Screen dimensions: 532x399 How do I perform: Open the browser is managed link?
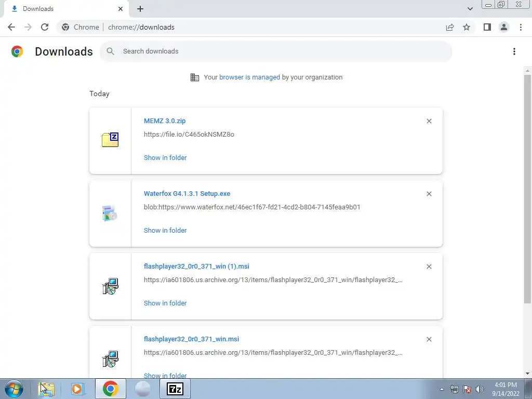click(249, 77)
